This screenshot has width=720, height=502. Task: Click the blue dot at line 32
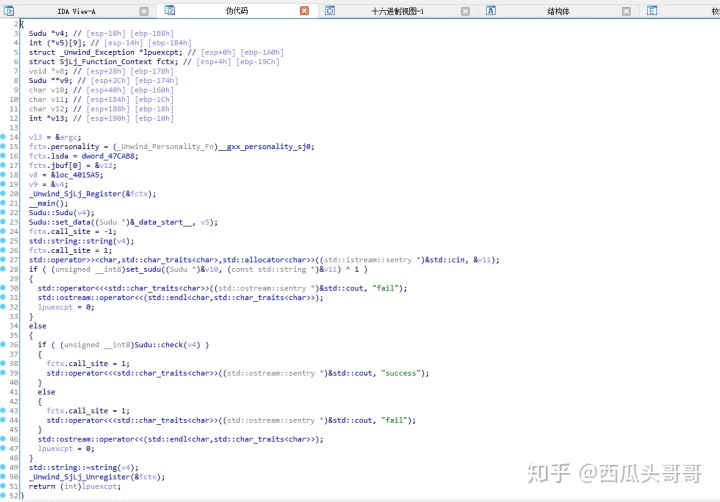(3, 307)
